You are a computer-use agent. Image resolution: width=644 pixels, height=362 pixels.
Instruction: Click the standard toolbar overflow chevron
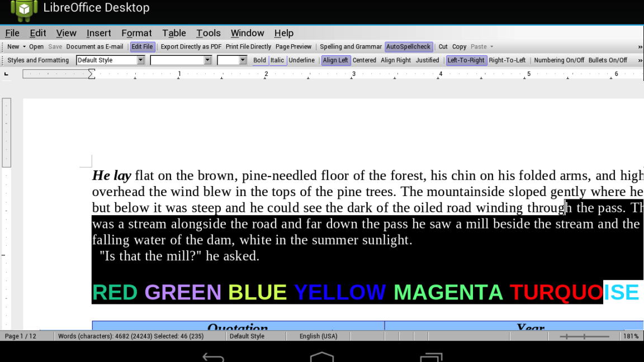tap(640, 47)
